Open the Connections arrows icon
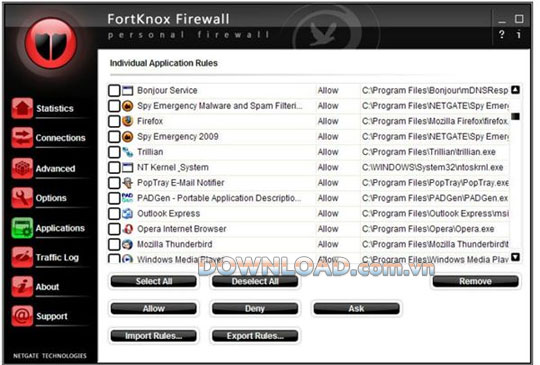540x365 pixels. [x=22, y=137]
